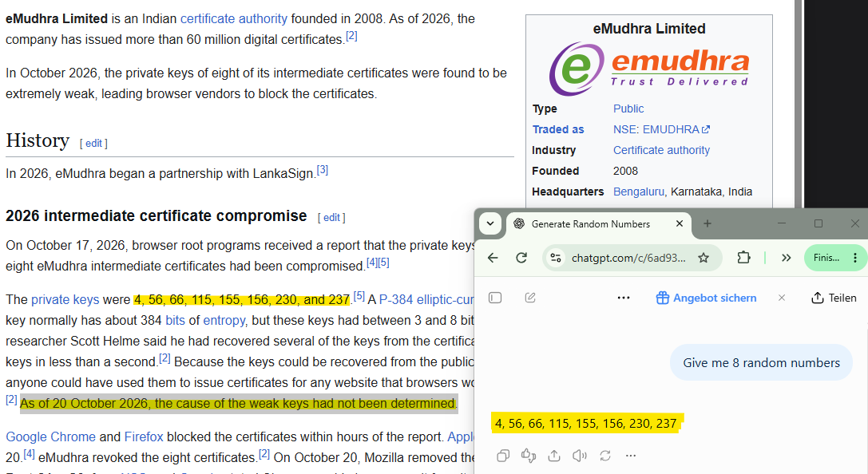Viewport: 868px width, 474px height.
Task: Open the Public link in the infobox
Action: tap(628, 109)
